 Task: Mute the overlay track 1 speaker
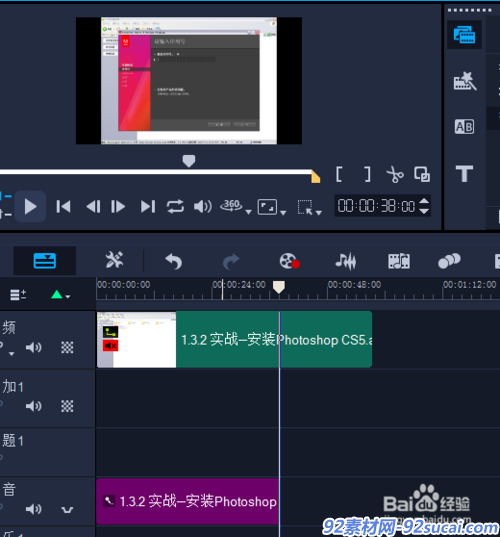point(34,406)
